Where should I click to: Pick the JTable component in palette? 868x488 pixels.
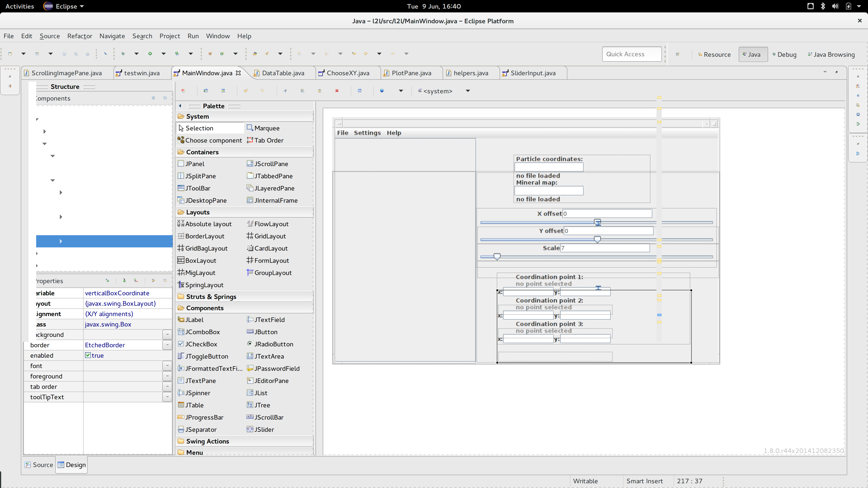click(194, 405)
